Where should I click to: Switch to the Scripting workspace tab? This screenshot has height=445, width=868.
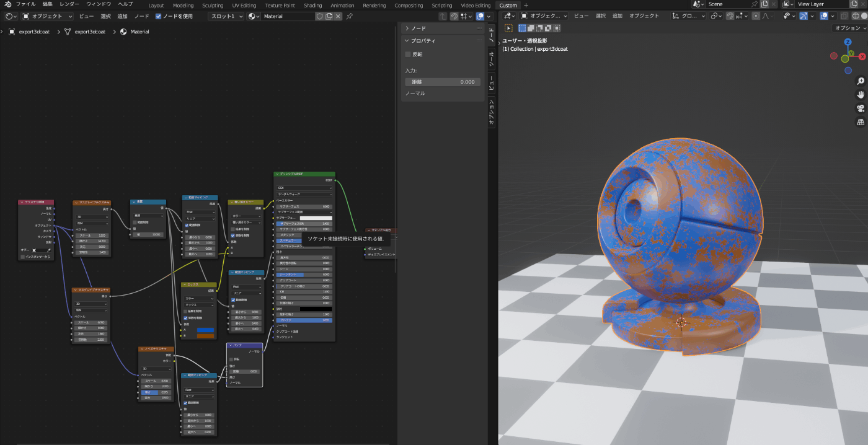[442, 5]
